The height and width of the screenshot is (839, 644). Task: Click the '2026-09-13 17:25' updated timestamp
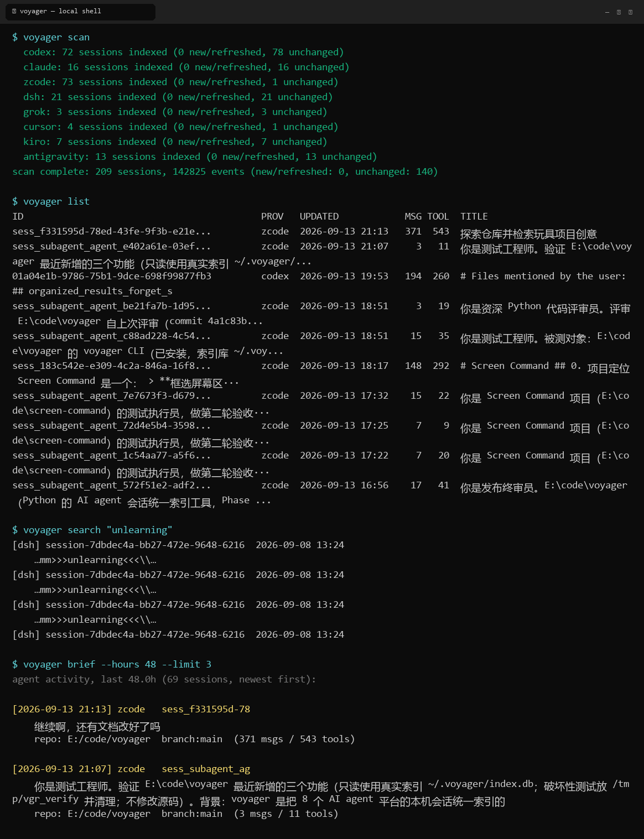point(344,425)
